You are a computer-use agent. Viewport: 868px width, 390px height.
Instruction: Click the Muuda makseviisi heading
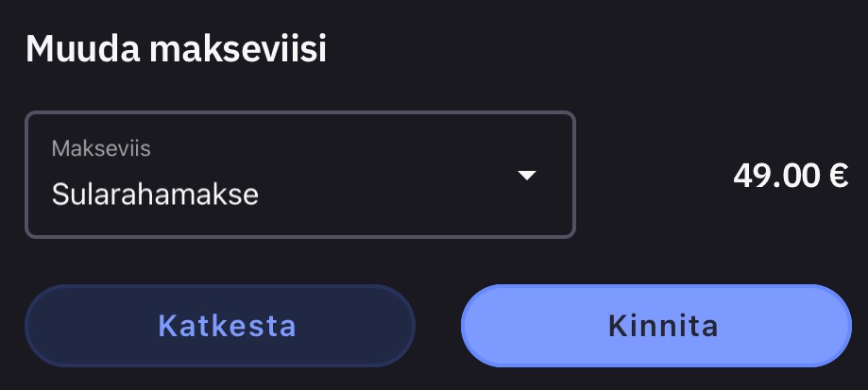[x=176, y=48]
